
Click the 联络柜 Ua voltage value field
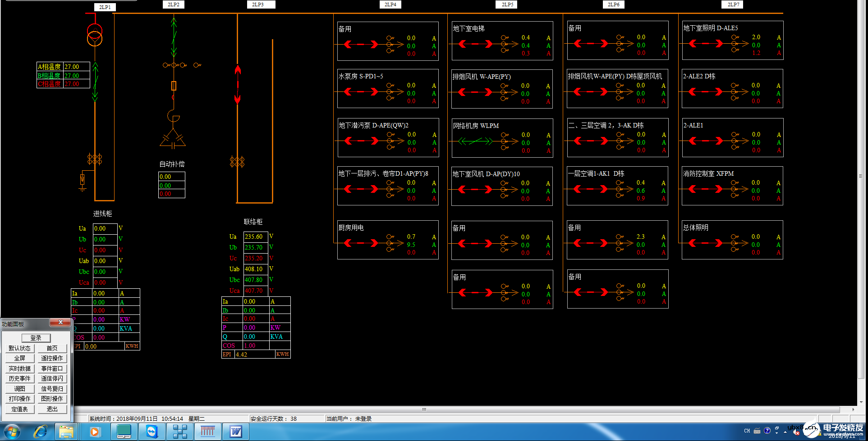(256, 236)
